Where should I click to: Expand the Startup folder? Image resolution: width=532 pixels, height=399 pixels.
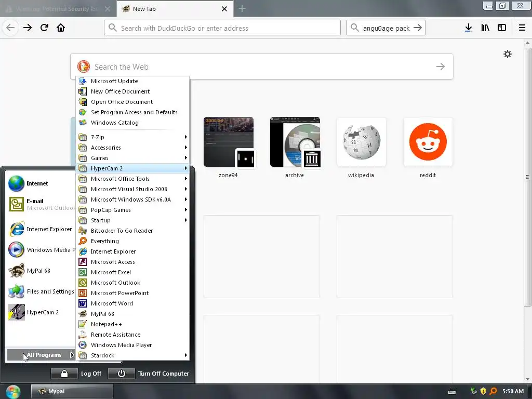132,220
